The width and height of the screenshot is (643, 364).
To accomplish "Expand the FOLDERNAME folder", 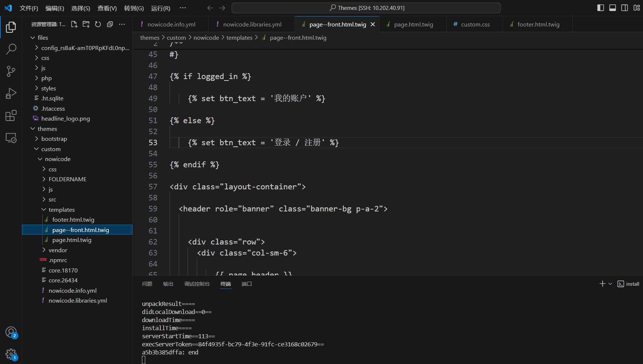I will (77, 179).
